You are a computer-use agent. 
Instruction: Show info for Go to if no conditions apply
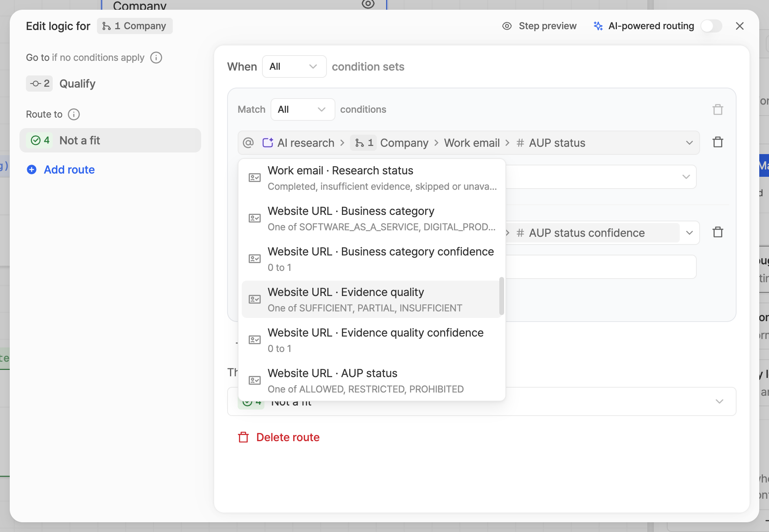click(156, 58)
